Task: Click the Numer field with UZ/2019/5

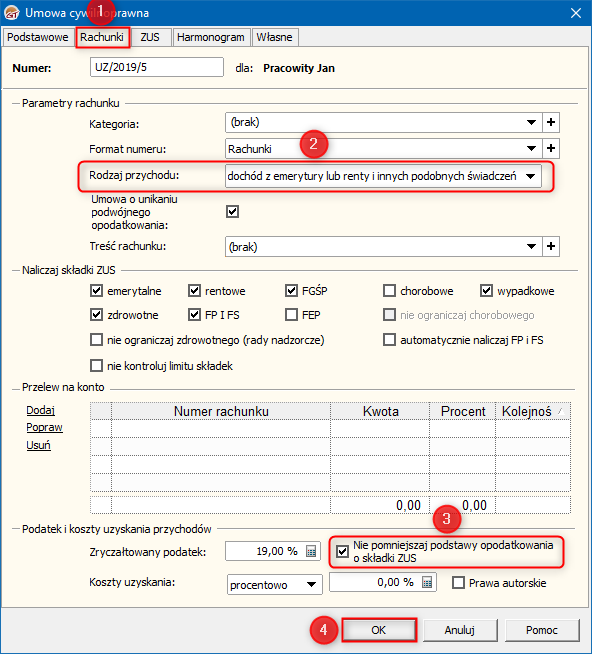Action: click(157, 67)
